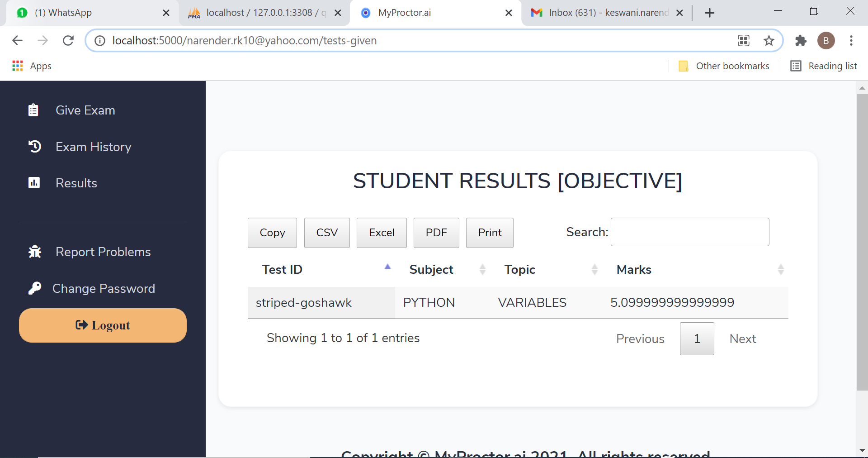The height and width of the screenshot is (458, 868).
Task: Open the Other bookmarks folder
Action: click(x=724, y=66)
